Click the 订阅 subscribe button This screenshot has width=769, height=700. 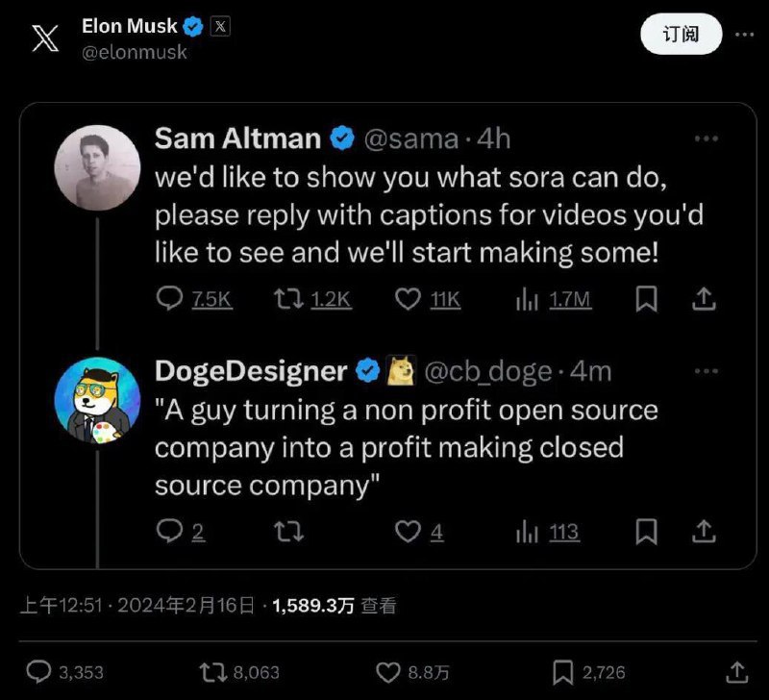tap(681, 34)
